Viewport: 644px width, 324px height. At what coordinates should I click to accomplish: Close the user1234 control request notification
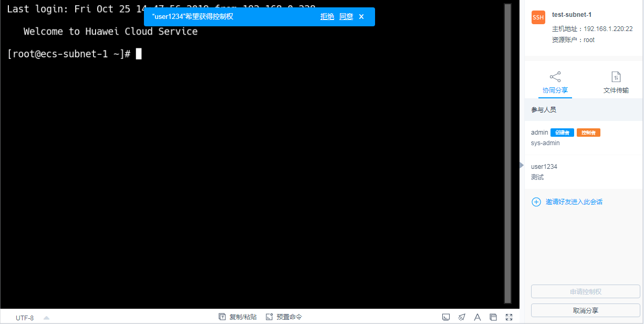[x=361, y=17]
